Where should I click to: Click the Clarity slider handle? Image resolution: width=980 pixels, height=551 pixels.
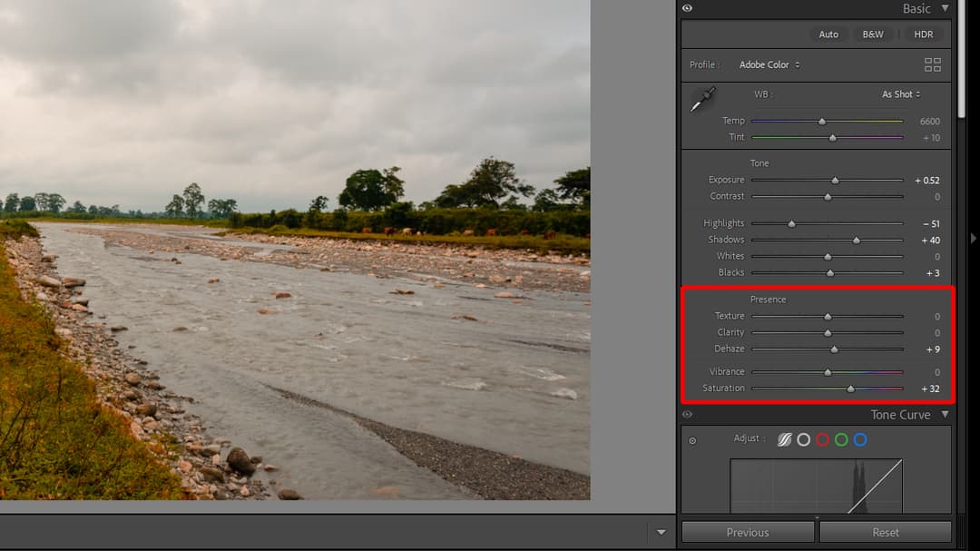click(x=828, y=333)
